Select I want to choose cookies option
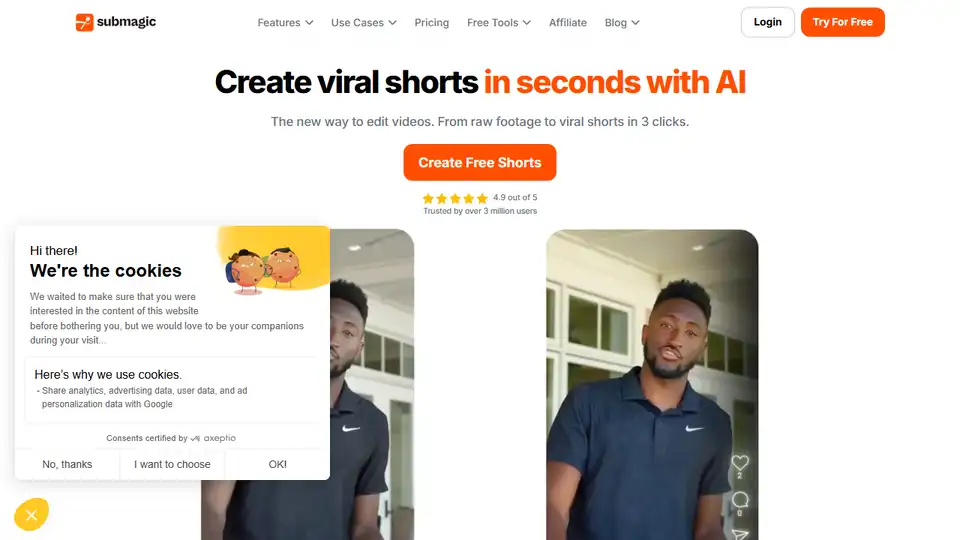 pyautogui.click(x=172, y=464)
